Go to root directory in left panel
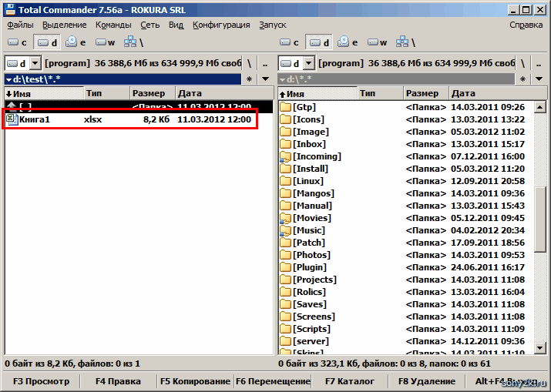This screenshot has height=392, width=551. (249, 64)
